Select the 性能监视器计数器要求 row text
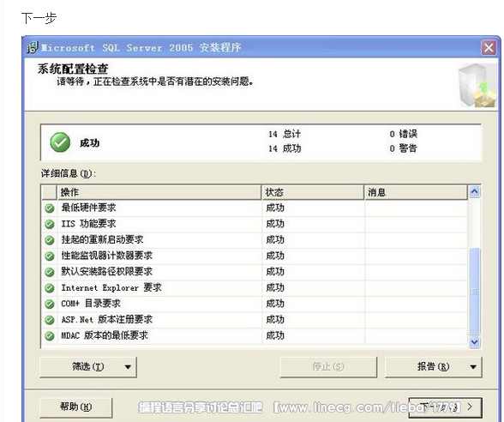 pos(106,256)
